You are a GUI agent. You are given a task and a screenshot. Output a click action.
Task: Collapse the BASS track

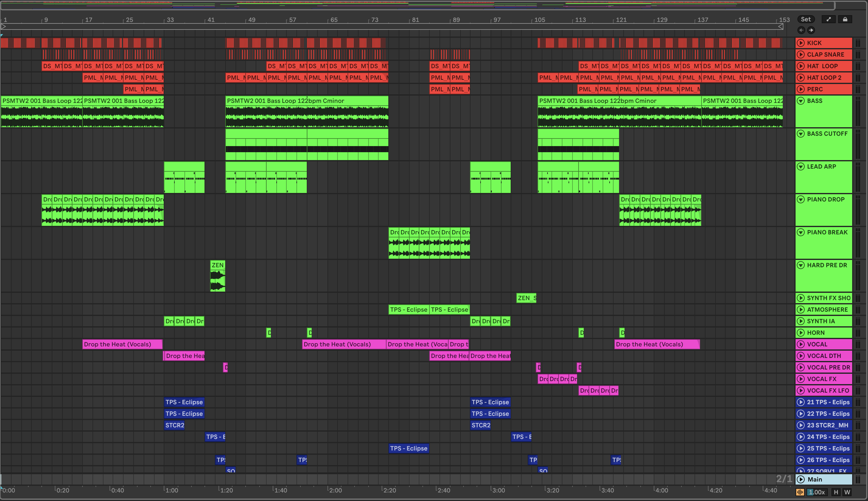coord(800,101)
